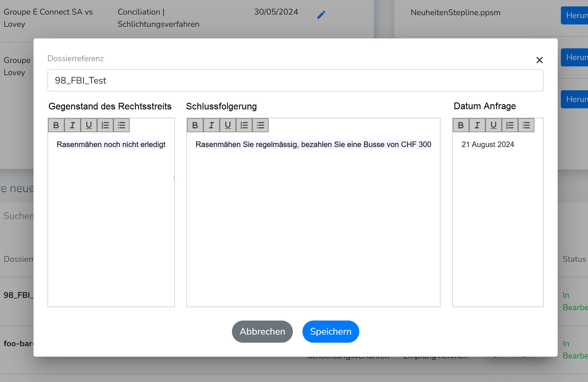This screenshot has width=588, height=382.
Task: Click into the Datum Anfrage text area
Action: click(x=498, y=219)
